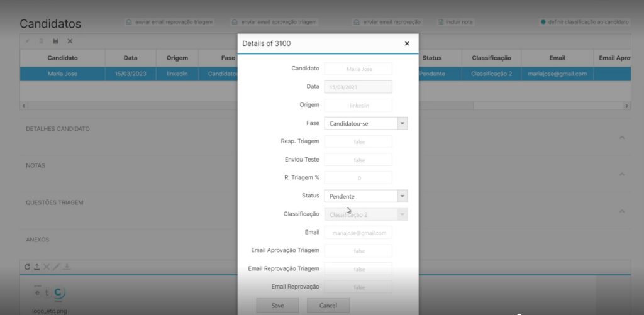Click definir classificação ao candidato link
This screenshot has height=315, width=644.
click(x=588, y=22)
